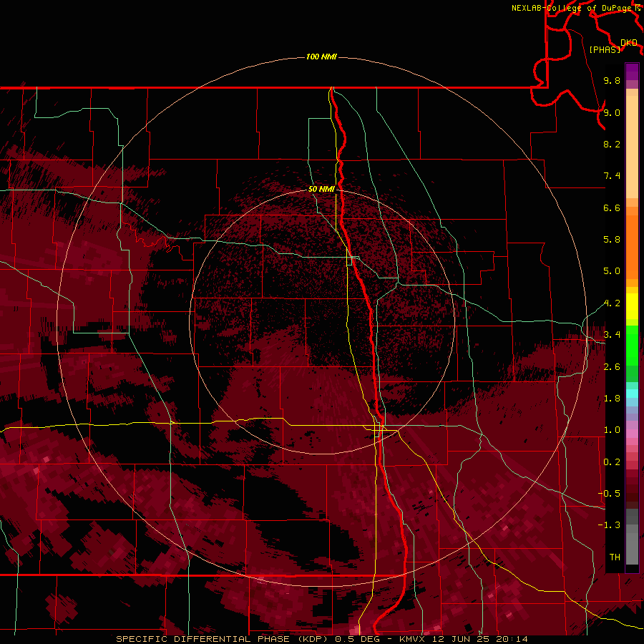Click the 20:14 timestamp in caption
Viewport: 644px width, 644px height.
tap(512, 639)
